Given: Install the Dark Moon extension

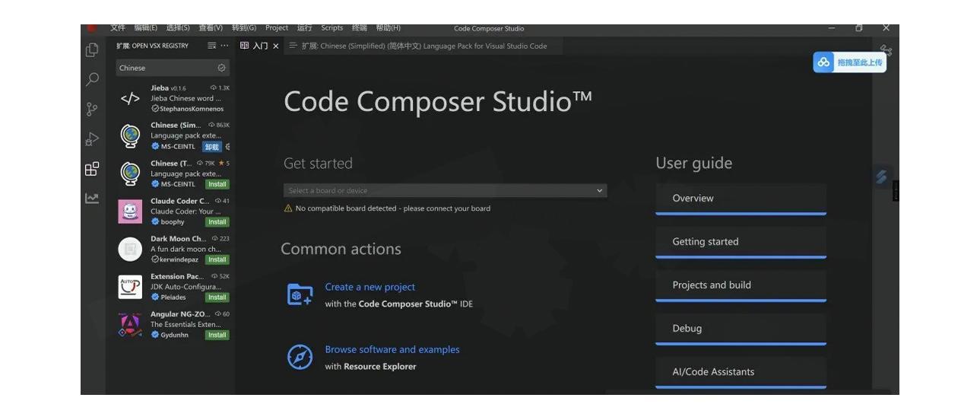Looking at the screenshot, I should [x=217, y=259].
